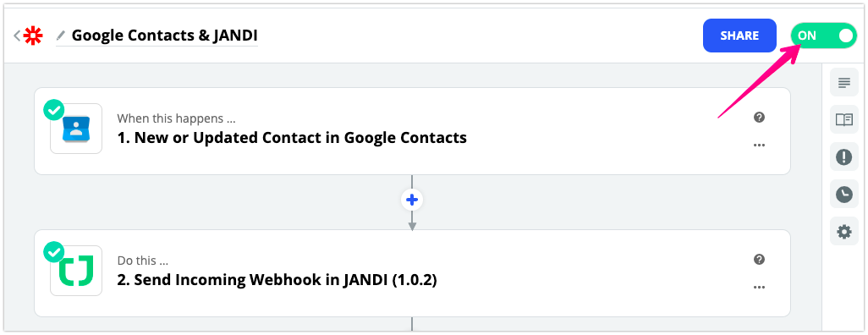Click help icon on JANDI step
Viewport: 868px width, 335px height.
coord(759,259)
